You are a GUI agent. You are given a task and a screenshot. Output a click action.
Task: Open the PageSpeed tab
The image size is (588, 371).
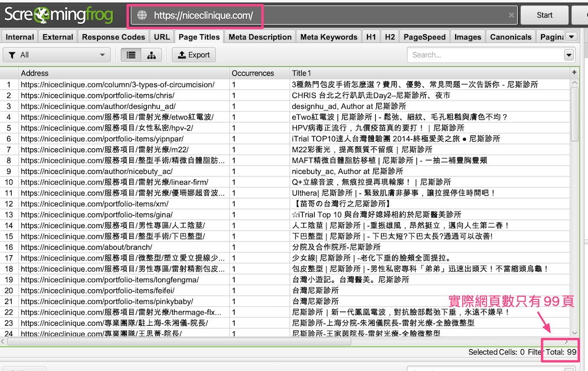(x=425, y=37)
